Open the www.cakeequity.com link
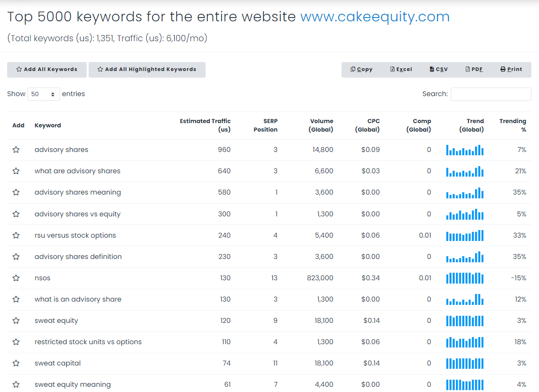 click(x=375, y=17)
